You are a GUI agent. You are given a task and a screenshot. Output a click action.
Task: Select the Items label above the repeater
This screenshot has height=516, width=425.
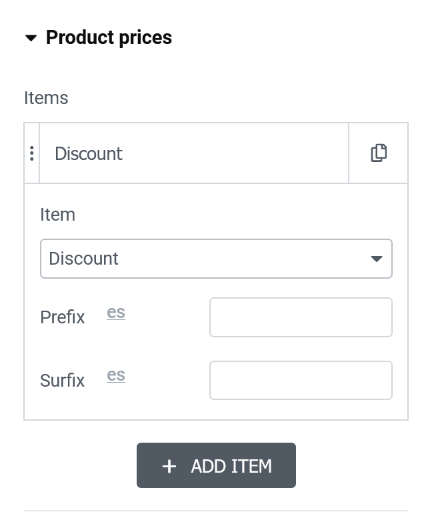pyautogui.click(x=46, y=98)
